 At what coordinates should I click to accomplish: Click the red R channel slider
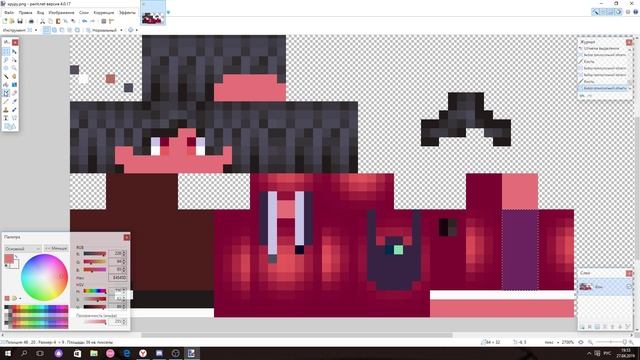click(x=95, y=254)
